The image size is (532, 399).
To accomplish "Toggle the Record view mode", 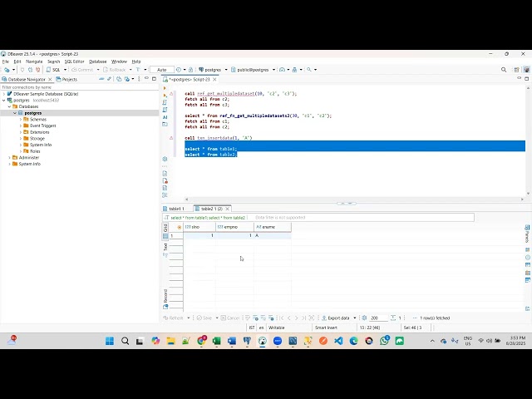I will (x=165, y=299).
